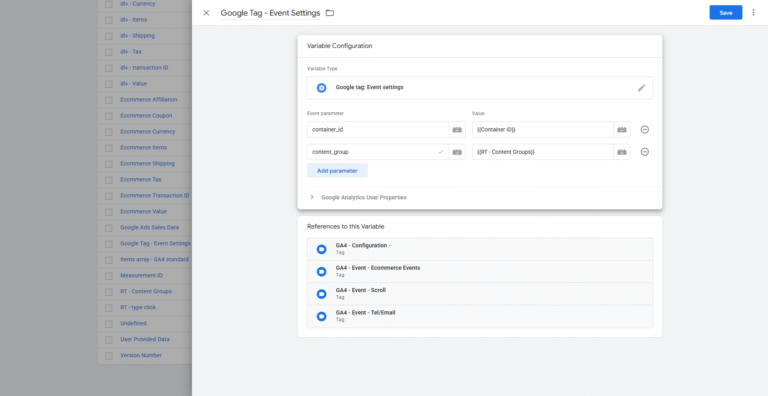This screenshot has width=768, height=396.
Task: Insert variable for RT Content Groups value
Action: [622, 152]
